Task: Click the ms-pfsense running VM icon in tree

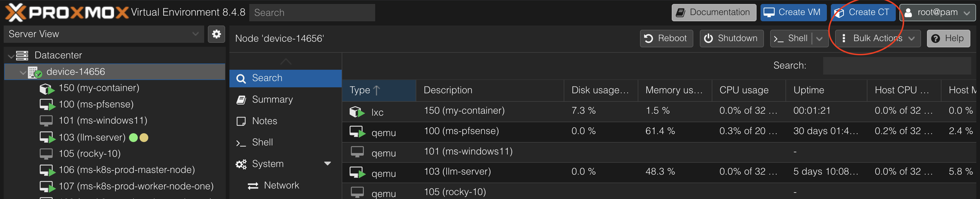Action: tap(47, 105)
